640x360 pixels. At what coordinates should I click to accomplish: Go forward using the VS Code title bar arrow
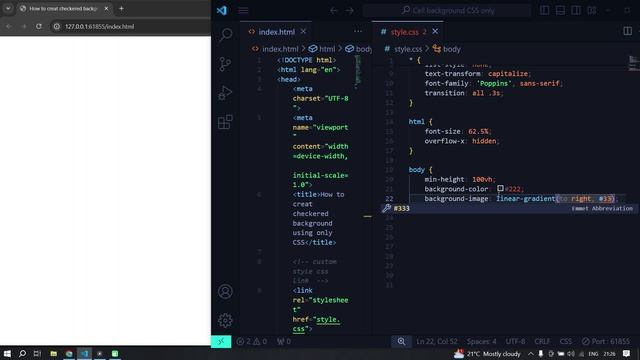click(x=350, y=10)
